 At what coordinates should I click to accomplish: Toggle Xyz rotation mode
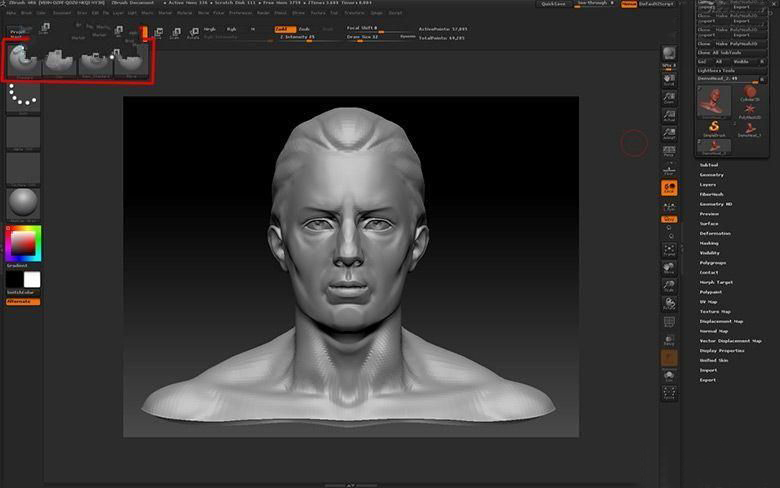tap(669, 219)
